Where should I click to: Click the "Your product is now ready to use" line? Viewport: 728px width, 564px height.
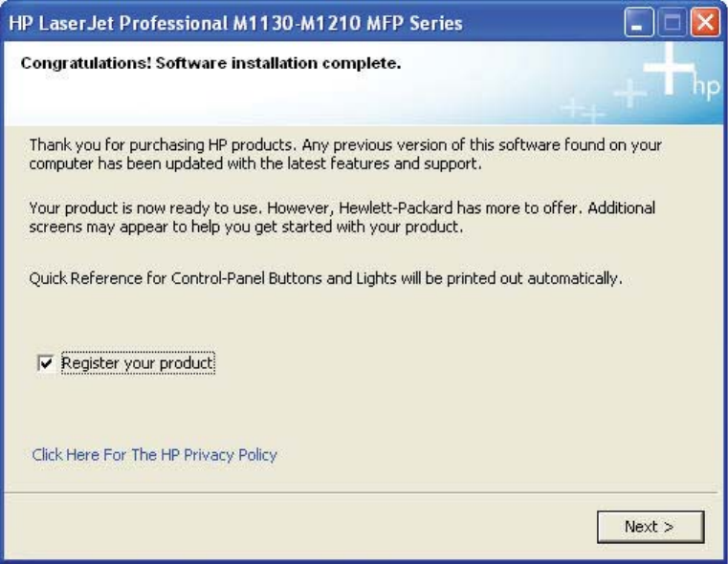click(x=342, y=207)
